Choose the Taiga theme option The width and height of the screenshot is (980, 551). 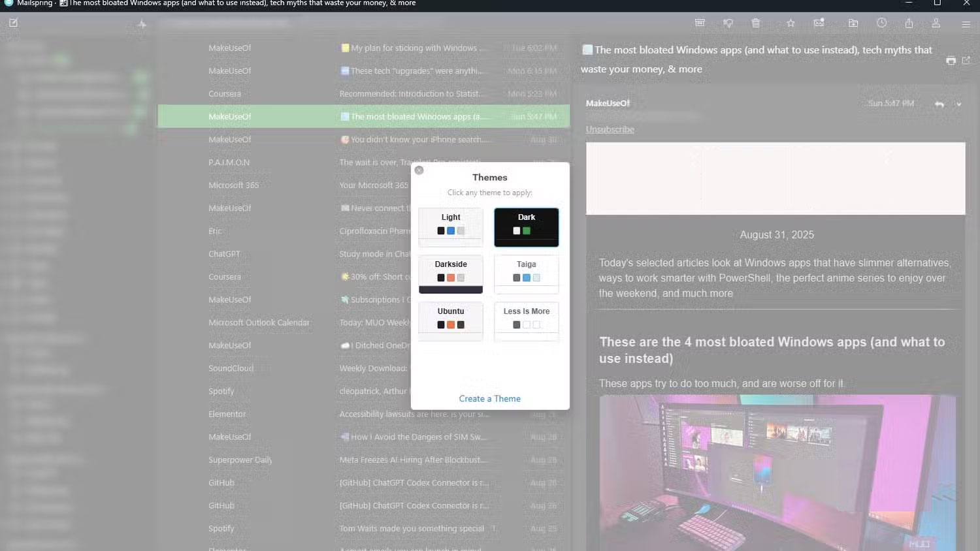pyautogui.click(x=526, y=274)
